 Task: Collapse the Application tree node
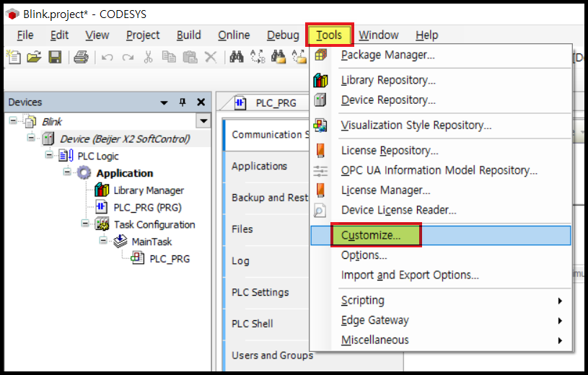67,172
